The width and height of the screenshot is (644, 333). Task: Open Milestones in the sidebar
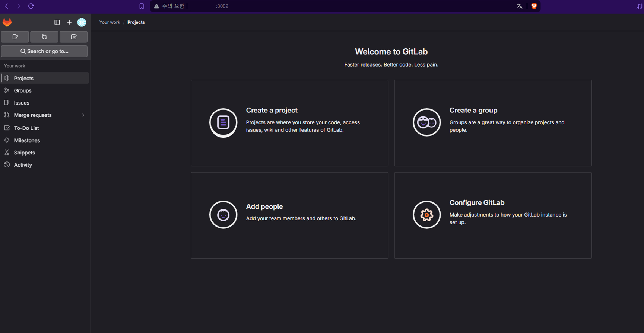[x=45, y=140]
